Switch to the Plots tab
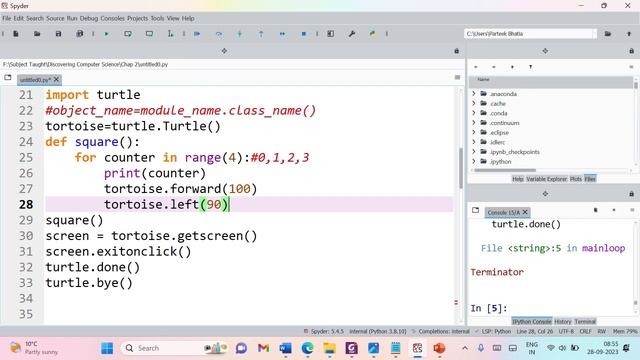This screenshot has height=360, width=640. click(x=576, y=179)
